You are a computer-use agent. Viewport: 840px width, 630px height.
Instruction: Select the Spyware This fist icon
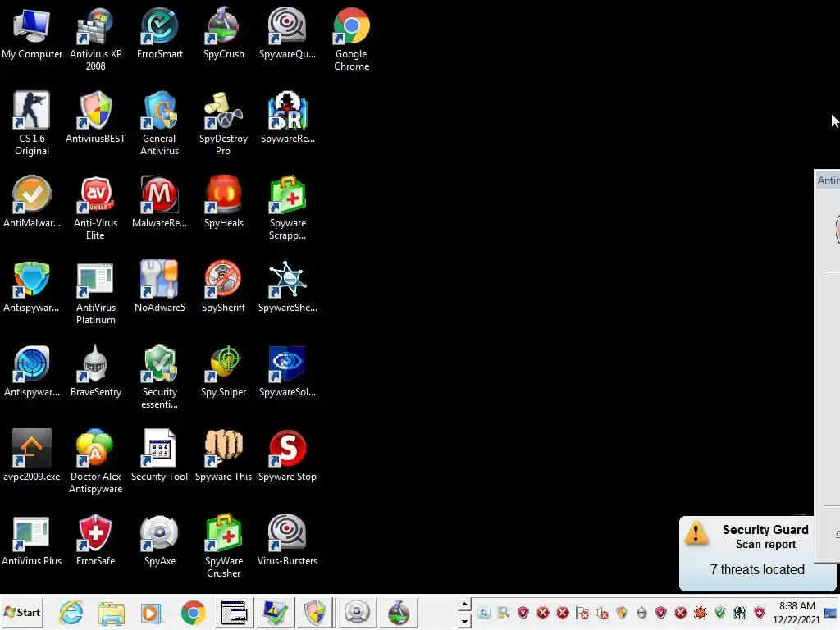(223, 455)
